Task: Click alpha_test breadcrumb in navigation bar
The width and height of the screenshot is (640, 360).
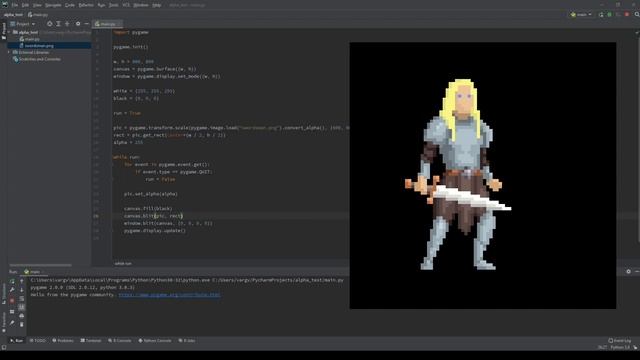Action: pos(13,15)
